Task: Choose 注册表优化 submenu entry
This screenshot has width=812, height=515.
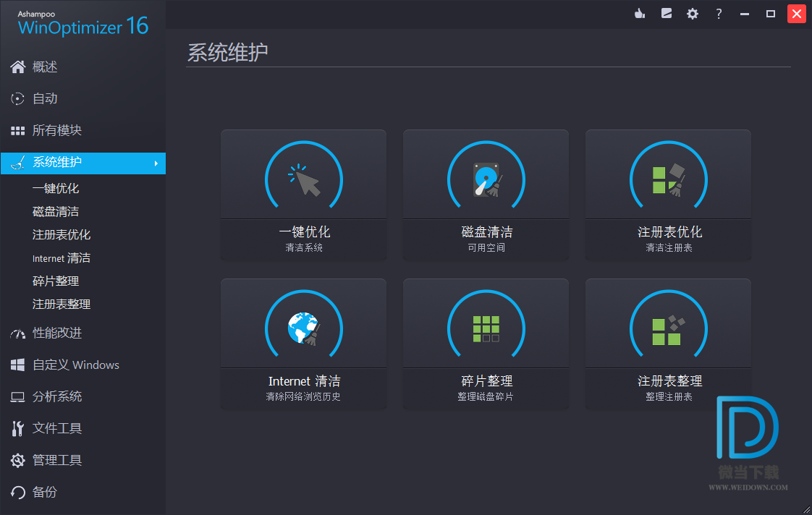Action: click(x=62, y=235)
